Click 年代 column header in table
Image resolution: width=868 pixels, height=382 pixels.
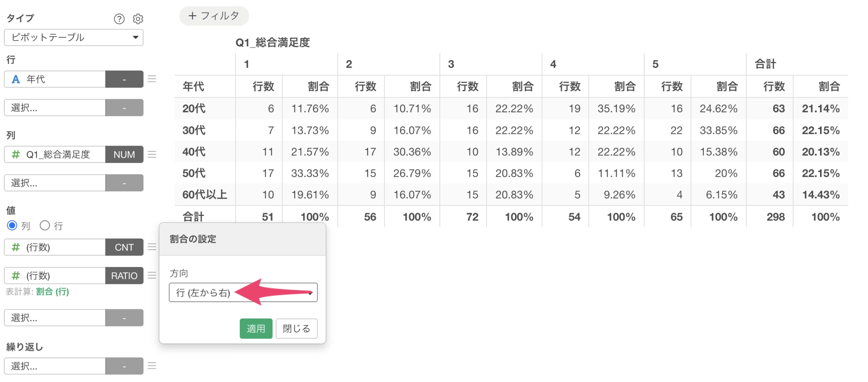coord(193,86)
